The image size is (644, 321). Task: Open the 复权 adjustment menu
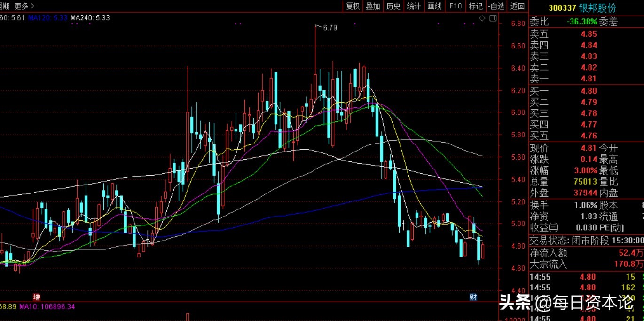pyautogui.click(x=353, y=6)
